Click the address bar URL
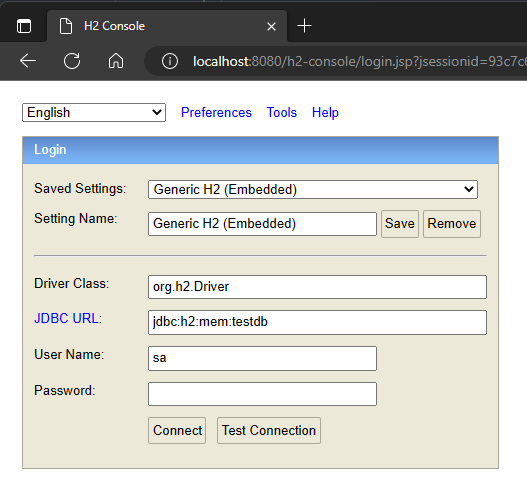The width and height of the screenshot is (527, 490). 360,62
